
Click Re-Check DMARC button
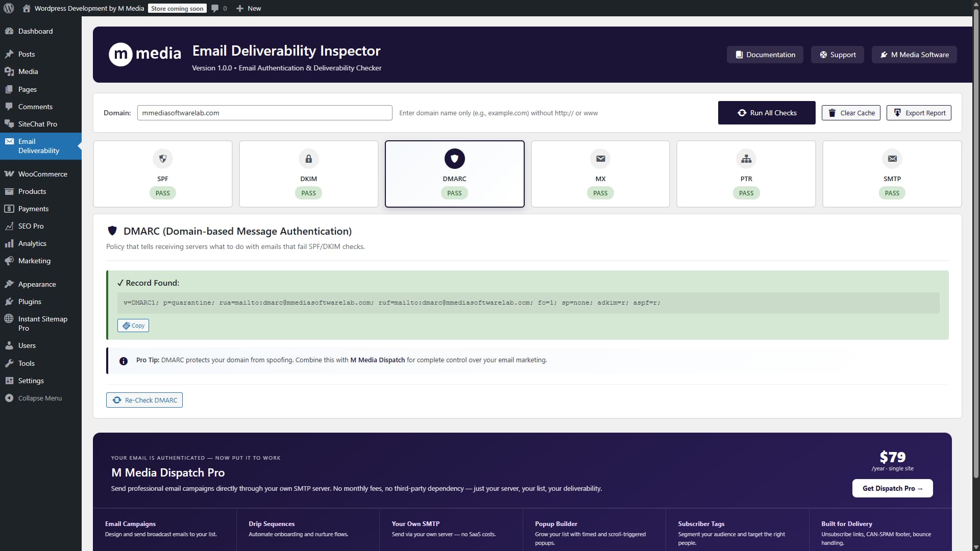point(144,400)
